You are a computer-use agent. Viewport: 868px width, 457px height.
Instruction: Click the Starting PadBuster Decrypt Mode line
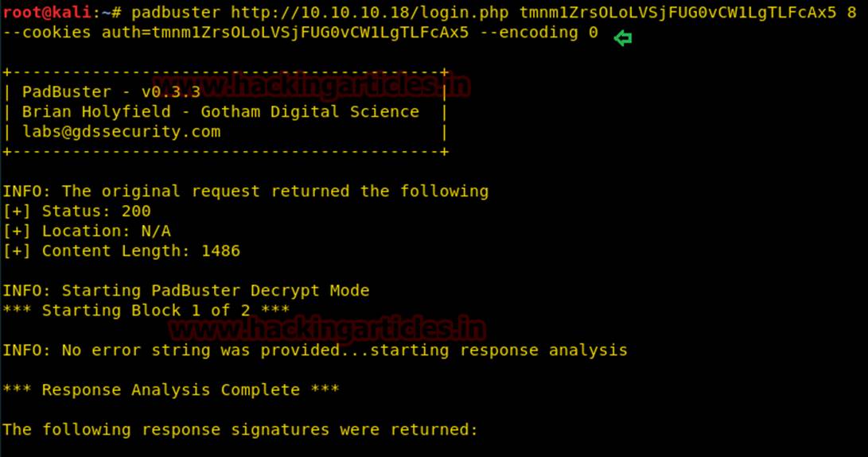click(186, 290)
